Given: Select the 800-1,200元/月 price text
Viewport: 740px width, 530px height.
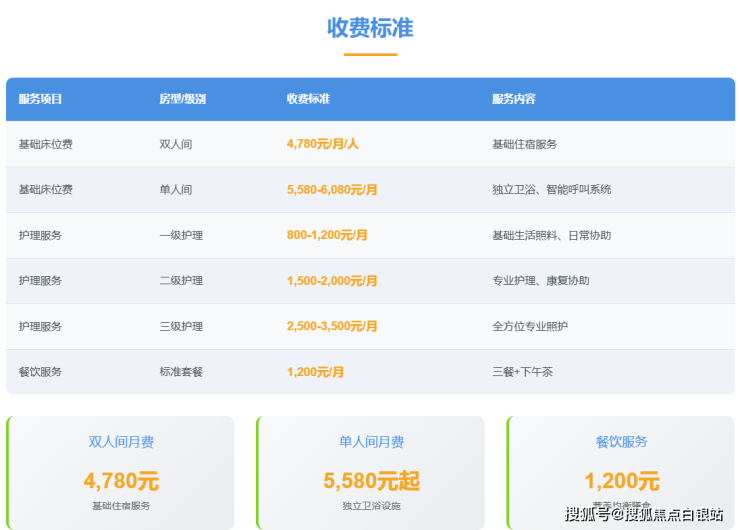Looking at the screenshot, I should [327, 235].
